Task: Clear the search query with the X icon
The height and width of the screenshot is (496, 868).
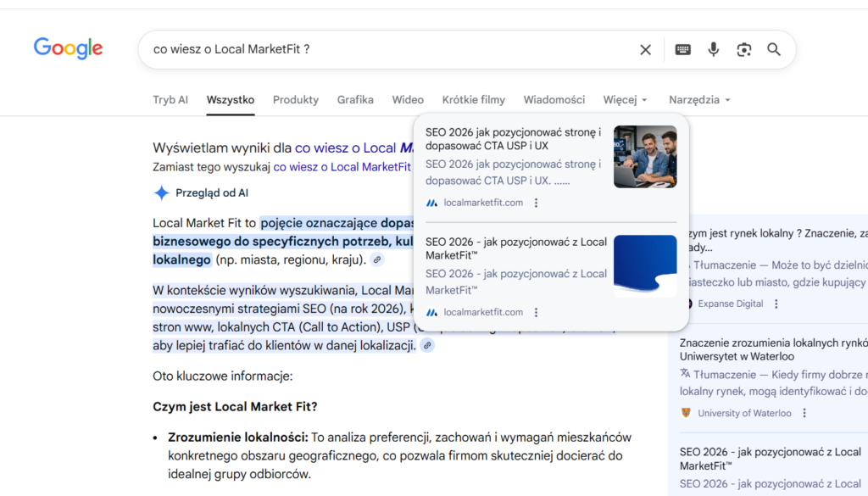Action: pyautogui.click(x=645, y=49)
